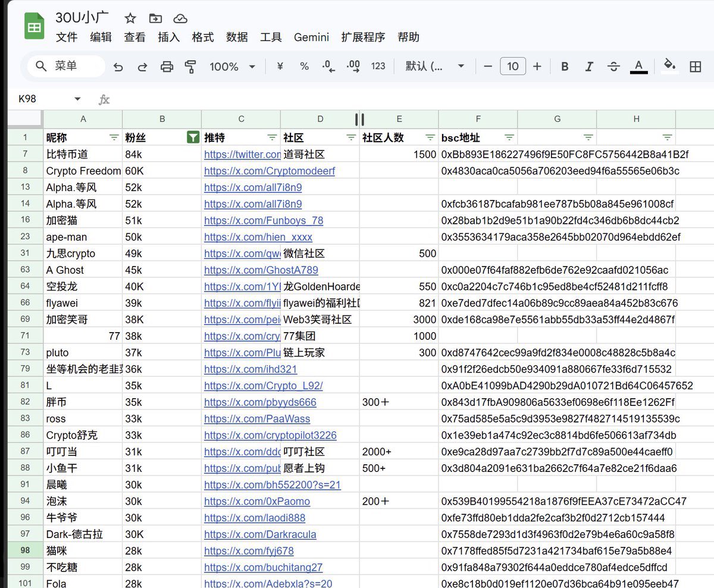
Task: Open link x.com/ihd321
Action: [250, 369]
